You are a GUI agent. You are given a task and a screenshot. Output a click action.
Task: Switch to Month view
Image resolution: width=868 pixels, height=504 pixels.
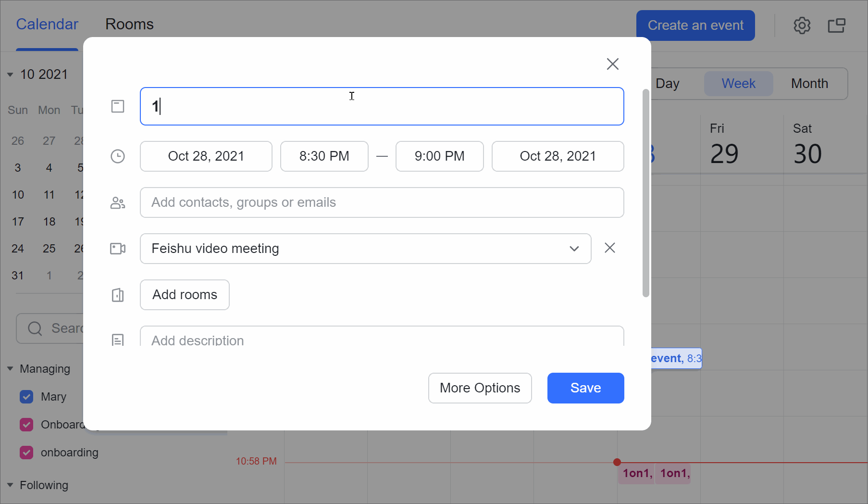point(809,84)
